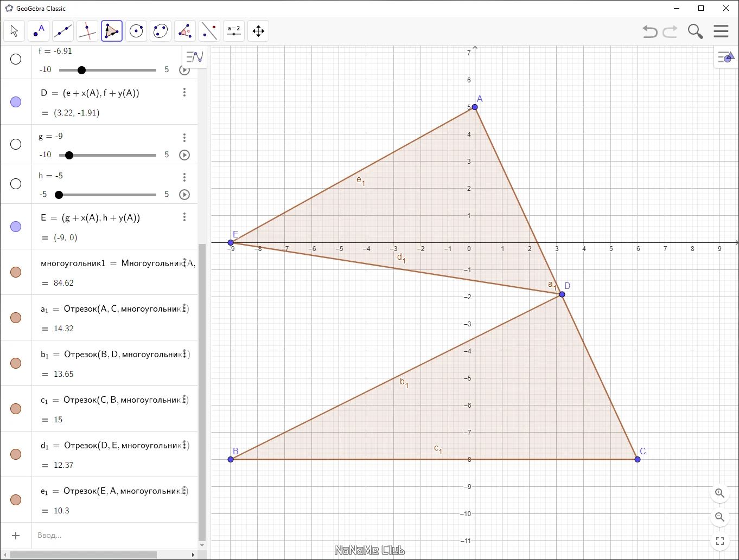
Task: Open the main hamburger menu
Action: coord(721,31)
